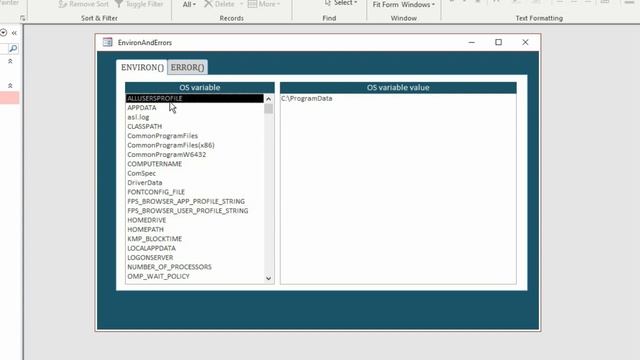
Task: Select asl.log in the variable list
Action: [195, 117]
